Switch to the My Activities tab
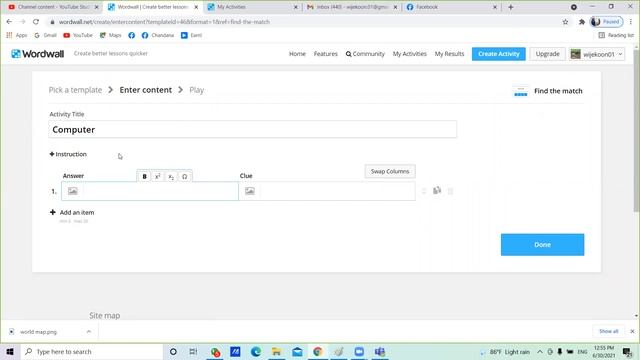 point(252,7)
